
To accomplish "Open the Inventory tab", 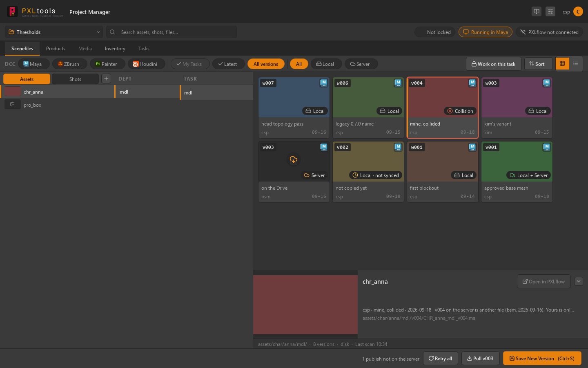I will click(115, 49).
